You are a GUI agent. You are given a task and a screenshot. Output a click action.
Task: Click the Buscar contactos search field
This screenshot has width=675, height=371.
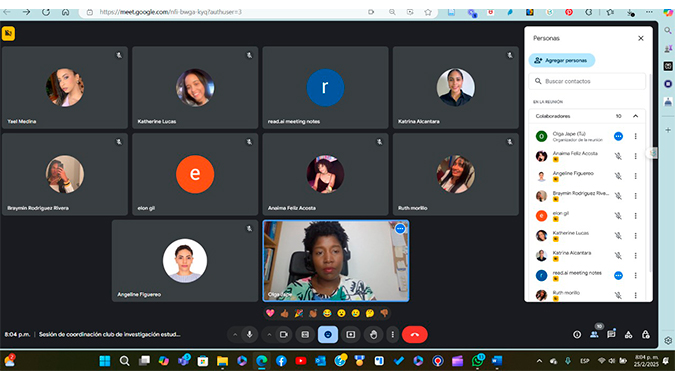(x=587, y=81)
